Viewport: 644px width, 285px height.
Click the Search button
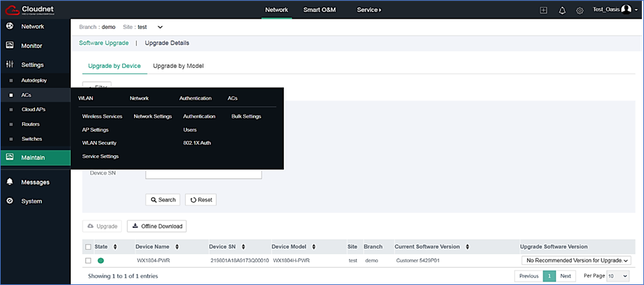(x=163, y=200)
